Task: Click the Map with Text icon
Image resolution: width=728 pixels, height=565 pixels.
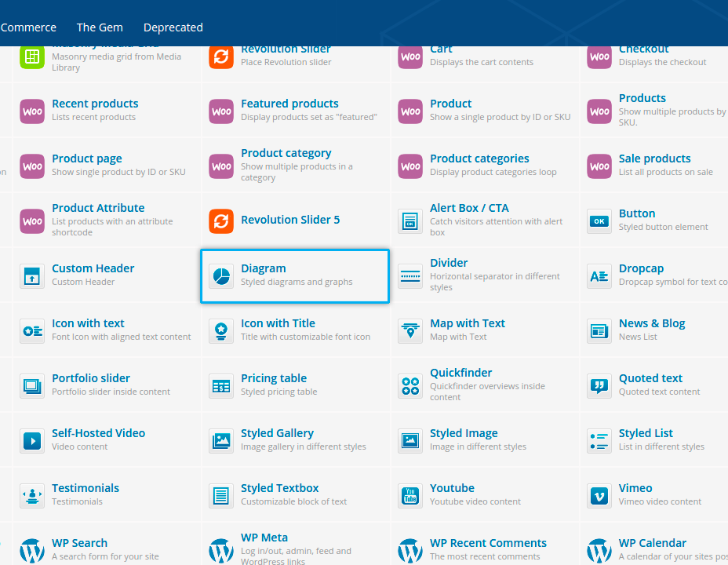Action: click(x=410, y=331)
